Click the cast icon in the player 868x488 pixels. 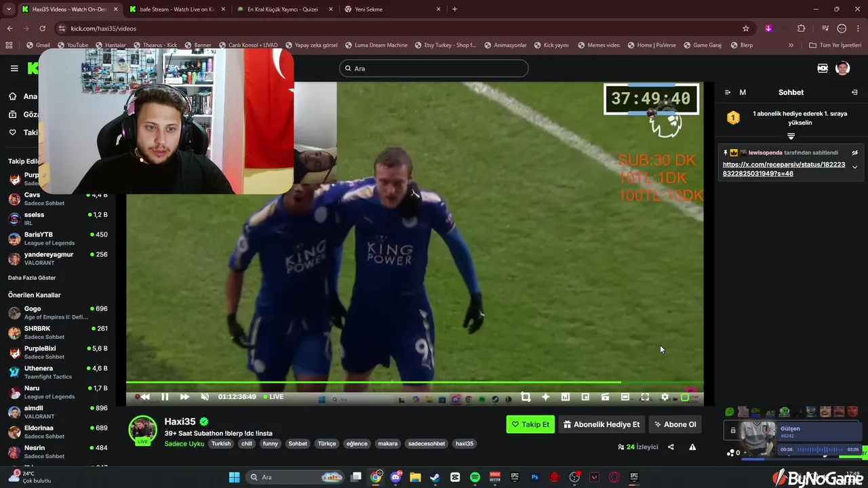605,397
